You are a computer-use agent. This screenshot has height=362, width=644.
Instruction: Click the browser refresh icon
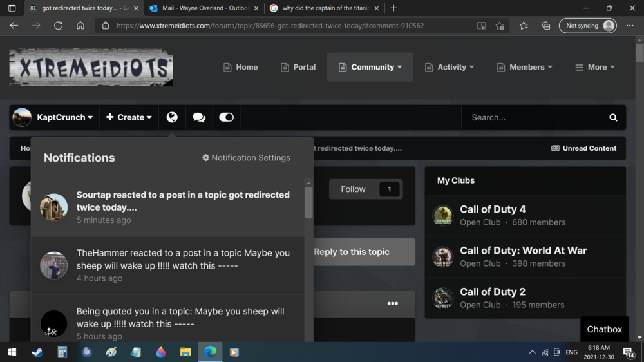58,26
